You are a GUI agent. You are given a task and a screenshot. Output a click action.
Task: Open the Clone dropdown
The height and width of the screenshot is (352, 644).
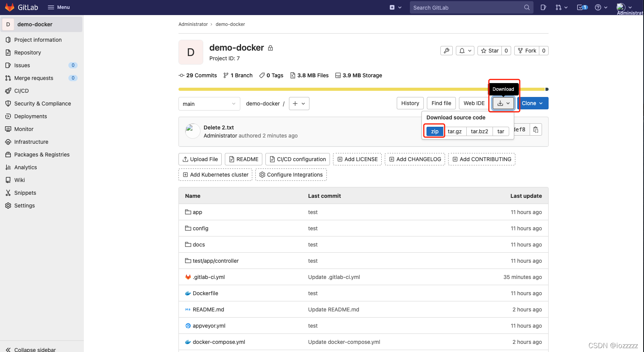(533, 103)
